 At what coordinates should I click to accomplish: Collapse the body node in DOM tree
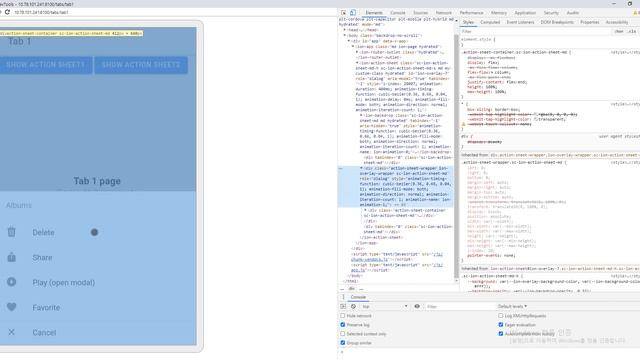[x=345, y=36]
